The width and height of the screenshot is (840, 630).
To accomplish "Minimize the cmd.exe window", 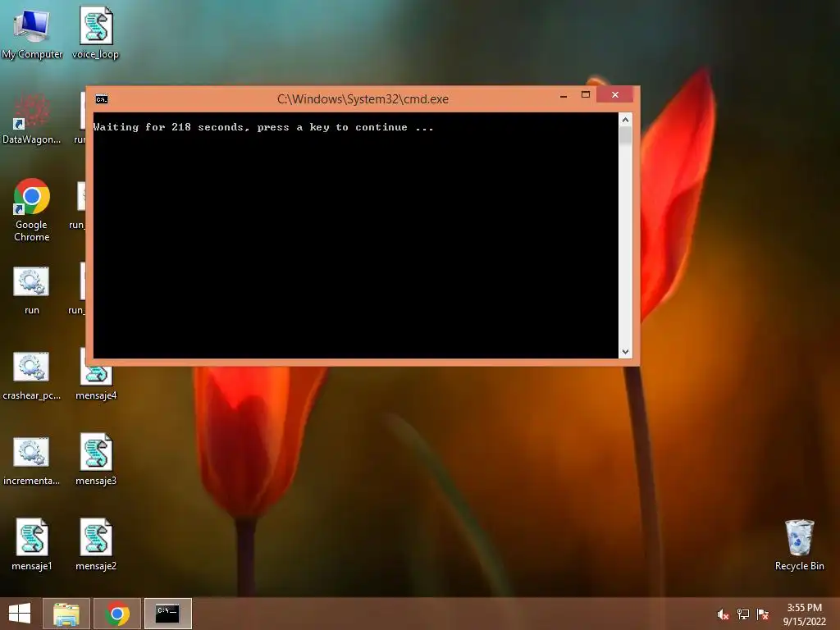I will point(564,96).
